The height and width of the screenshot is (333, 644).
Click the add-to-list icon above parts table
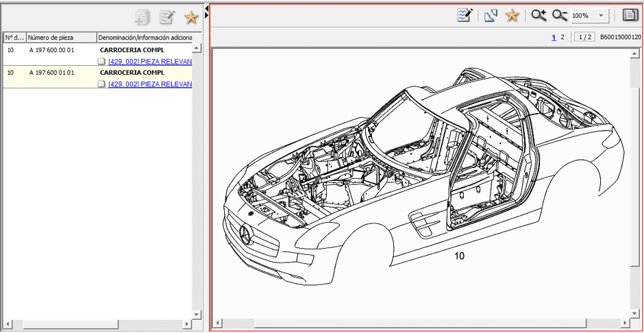pos(142,18)
